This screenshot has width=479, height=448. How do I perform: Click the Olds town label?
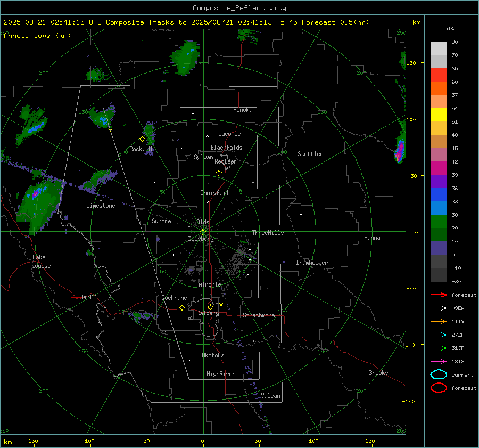click(203, 222)
